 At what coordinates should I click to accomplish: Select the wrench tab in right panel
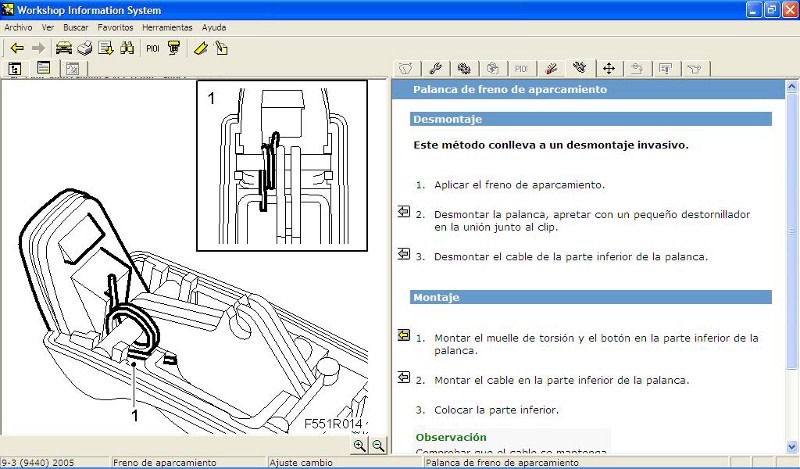[435, 68]
